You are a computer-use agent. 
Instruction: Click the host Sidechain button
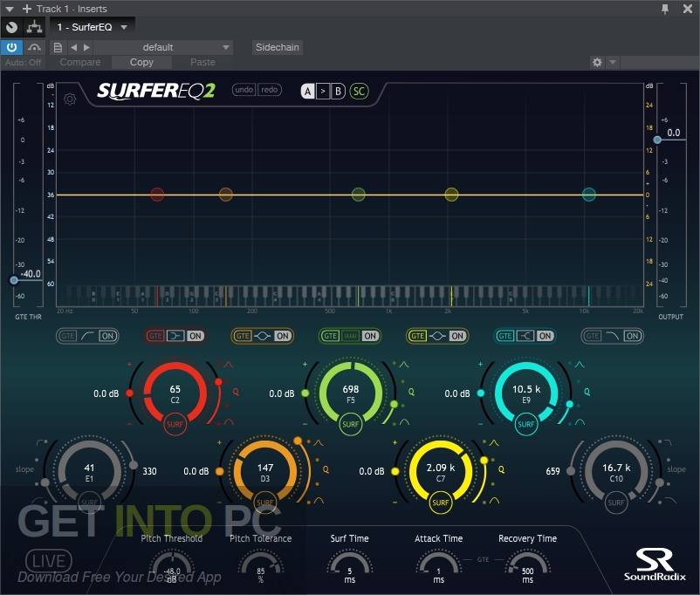[278, 47]
